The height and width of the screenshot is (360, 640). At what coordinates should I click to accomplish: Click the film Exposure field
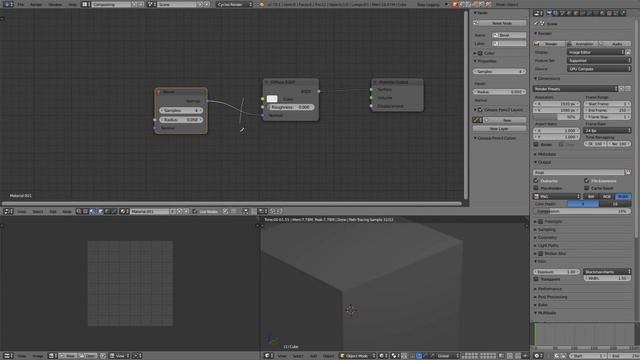(557, 271)
